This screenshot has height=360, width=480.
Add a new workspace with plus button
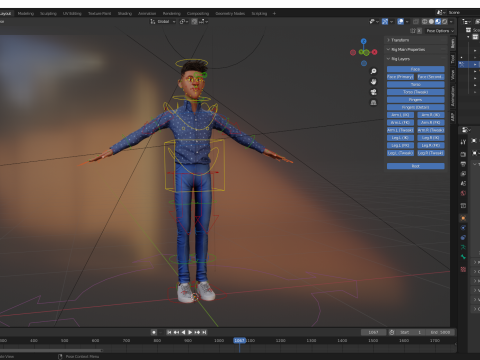coord(274,14)
